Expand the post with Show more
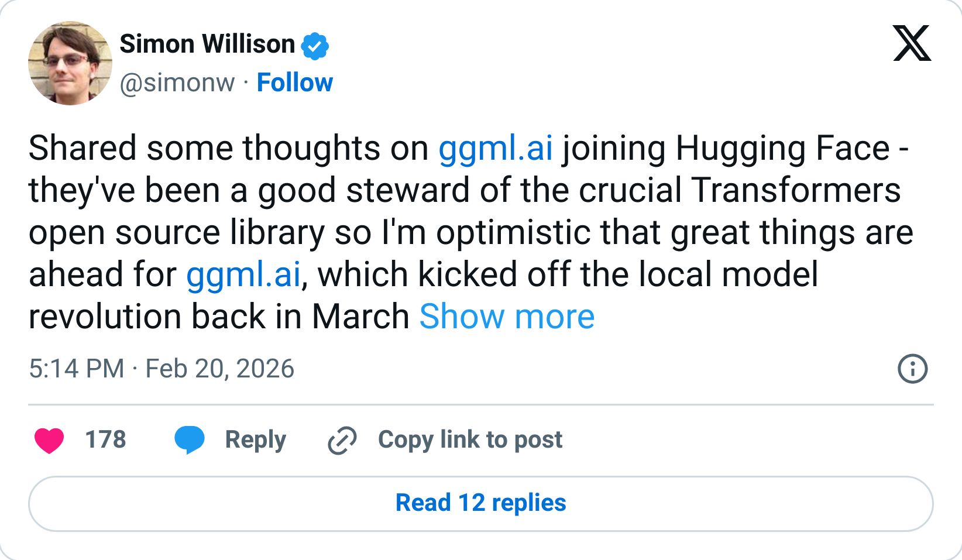This screenshot has height=560, width=962. 507,317
